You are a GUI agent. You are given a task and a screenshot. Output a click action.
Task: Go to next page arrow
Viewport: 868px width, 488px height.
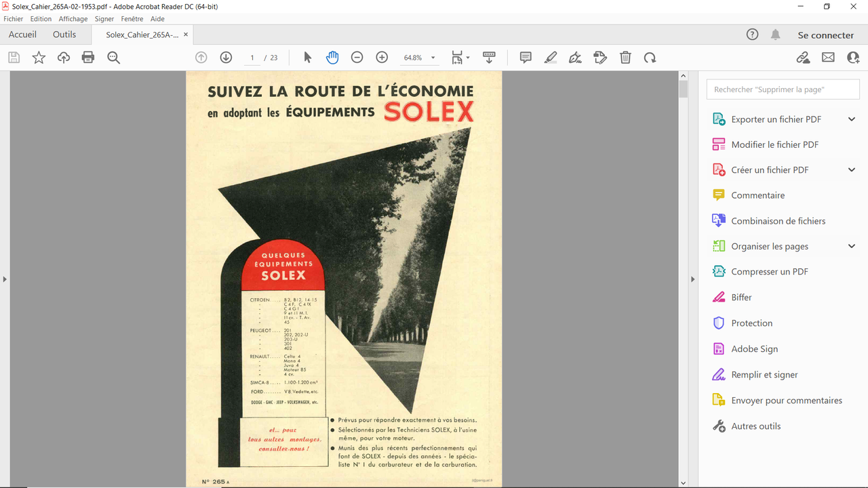tap(226, 58)
